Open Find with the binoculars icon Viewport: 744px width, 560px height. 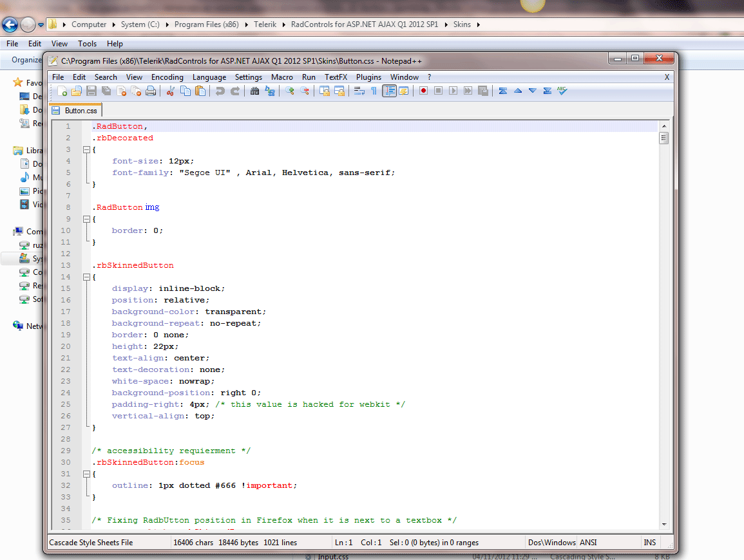tap(255, 91)
